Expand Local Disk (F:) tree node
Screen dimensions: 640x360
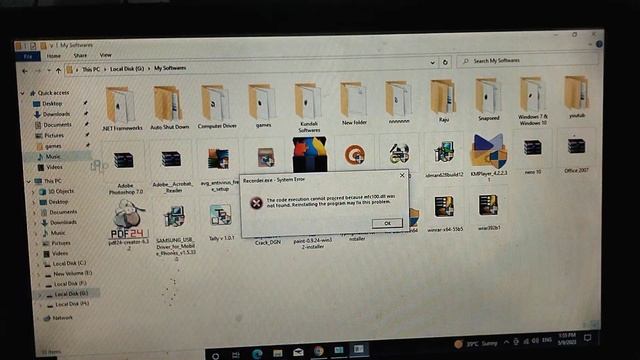pos(40,284)
